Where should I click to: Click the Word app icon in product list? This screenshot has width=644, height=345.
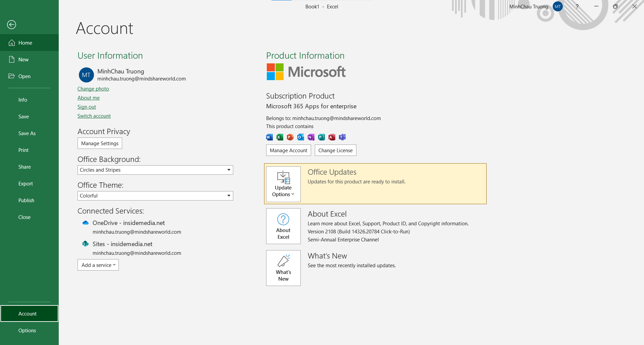click(269, 137)
